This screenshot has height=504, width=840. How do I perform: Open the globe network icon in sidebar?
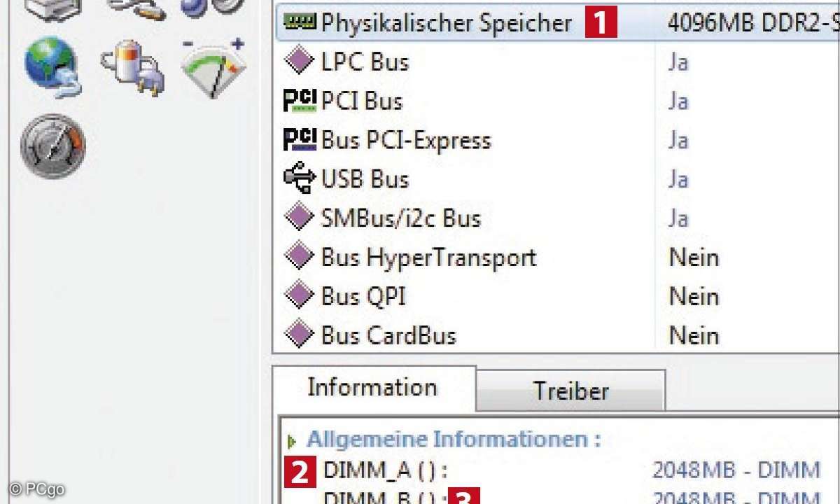(x=52, y=66)
